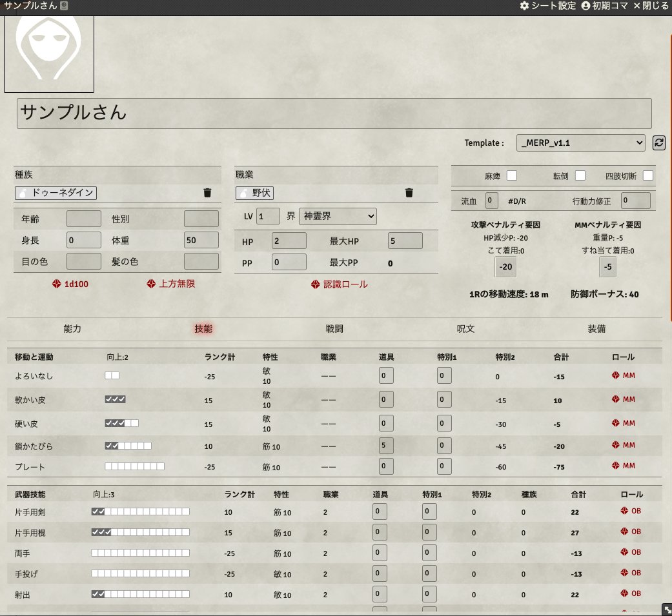The image size is (672, 616).
Task: Toggle the 四肢切断 checkbox
Action: pos(648,175)
